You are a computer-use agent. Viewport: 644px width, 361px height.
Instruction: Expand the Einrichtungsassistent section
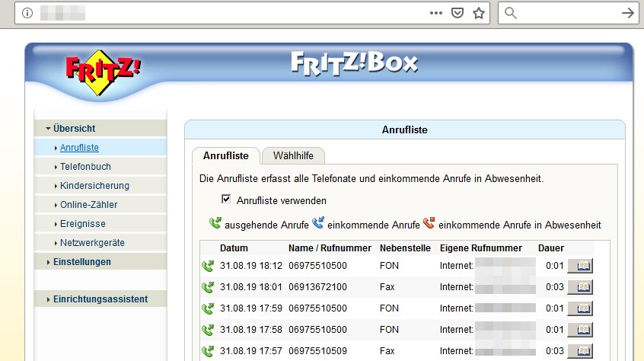pos(100,299)
